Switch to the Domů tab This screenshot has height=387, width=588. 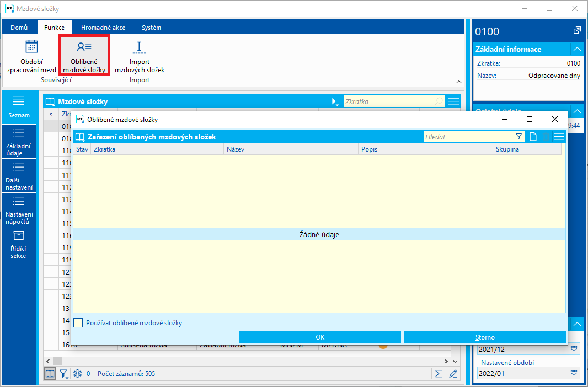(19, 28)
